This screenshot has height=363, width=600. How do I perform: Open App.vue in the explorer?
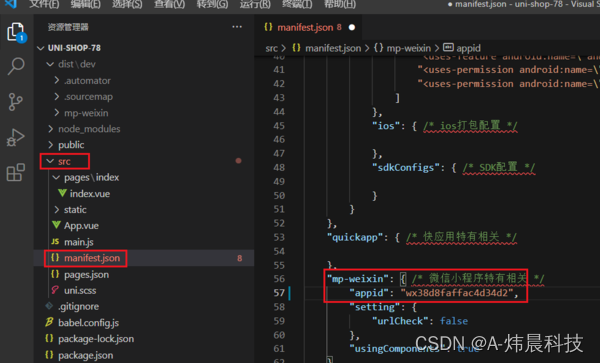tap(81, 226)
